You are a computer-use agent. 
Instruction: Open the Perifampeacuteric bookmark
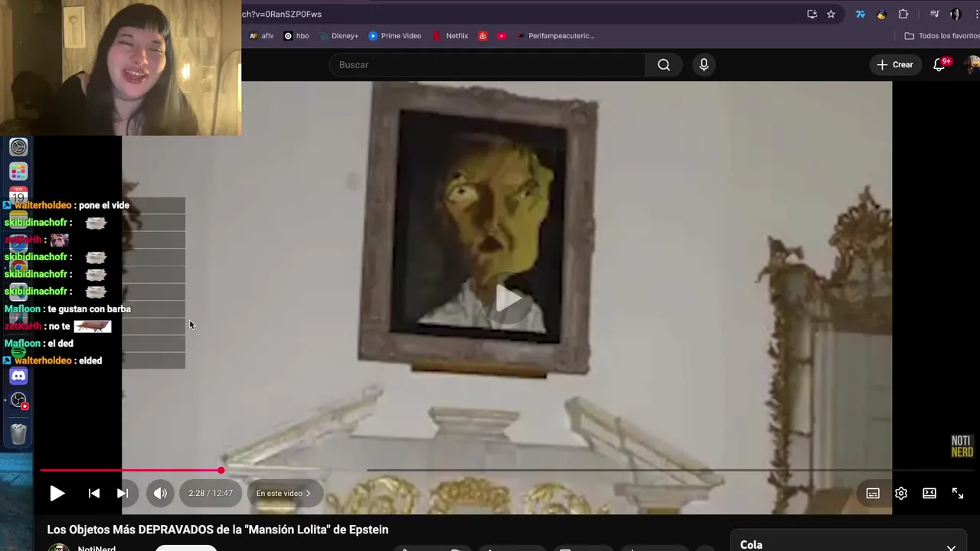tap(555, 36)
